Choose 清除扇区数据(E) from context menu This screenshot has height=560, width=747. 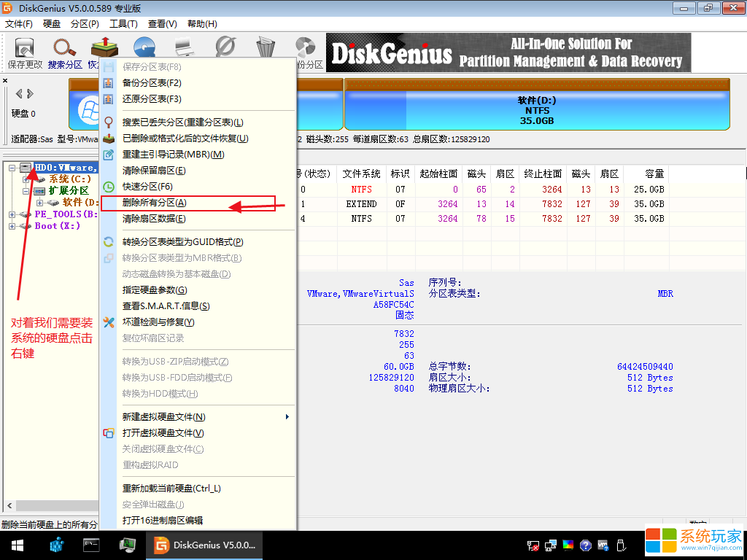click(x=198, y=219)
